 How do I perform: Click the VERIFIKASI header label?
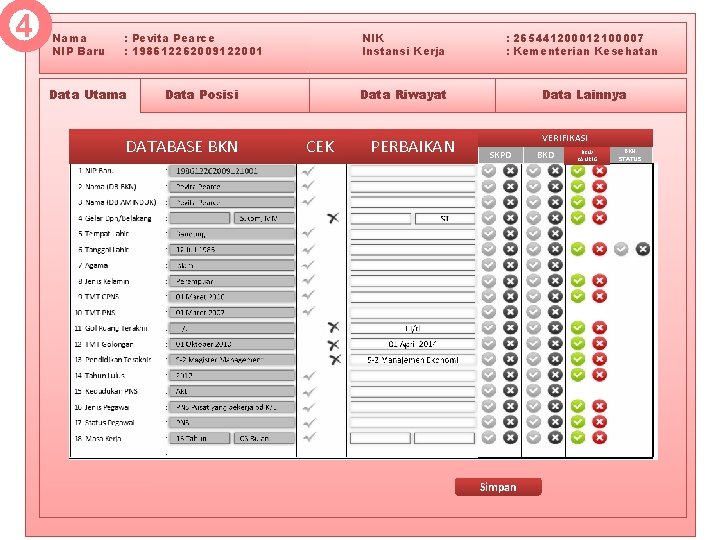click(565, 138)
